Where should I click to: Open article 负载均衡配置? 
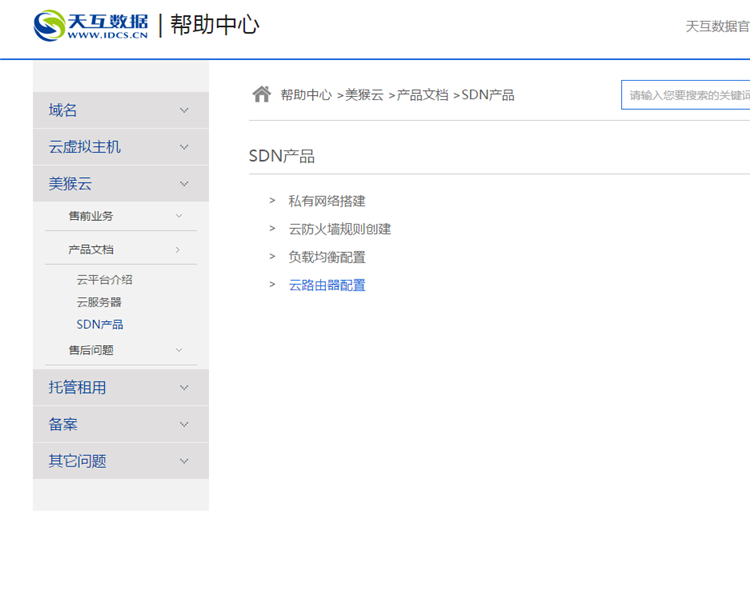[327, 257]
